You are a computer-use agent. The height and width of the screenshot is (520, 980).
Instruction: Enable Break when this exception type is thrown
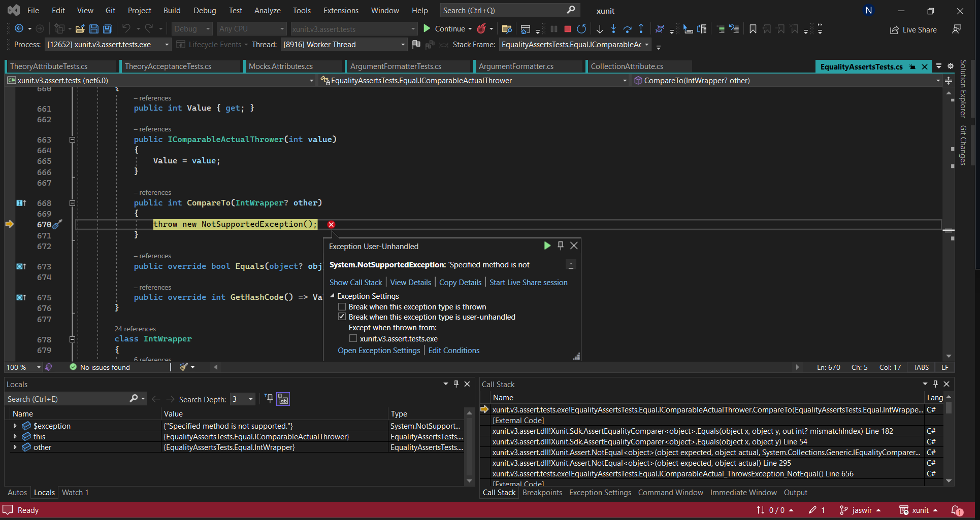342,307
